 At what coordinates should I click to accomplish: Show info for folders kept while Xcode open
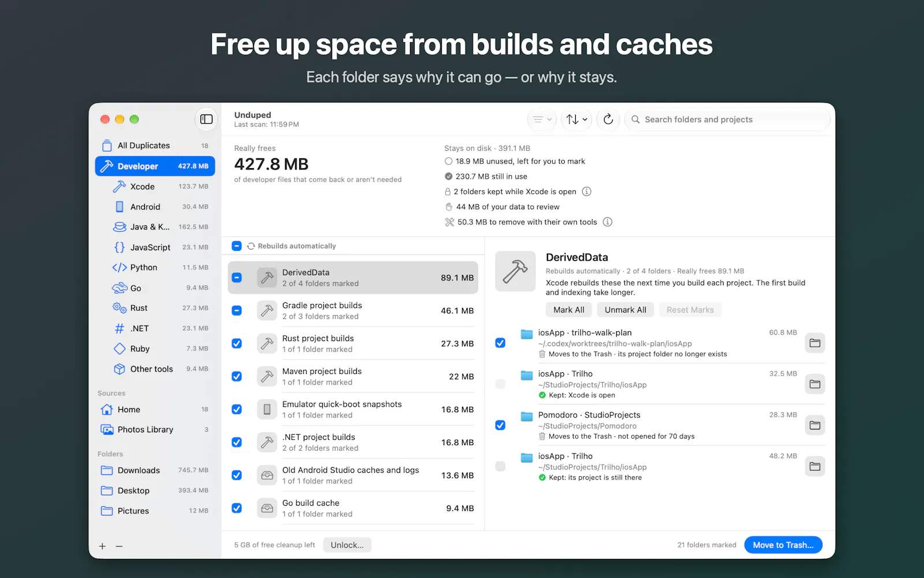point(587,191)
